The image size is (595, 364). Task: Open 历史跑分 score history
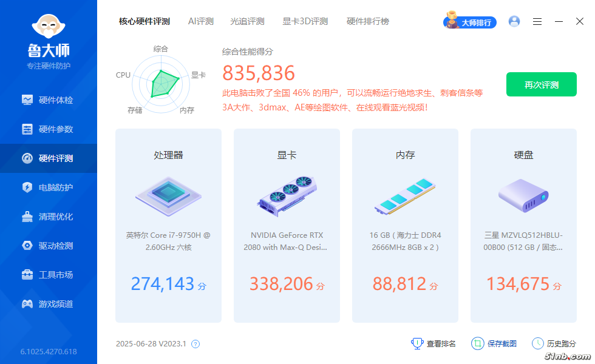(554, 343)
